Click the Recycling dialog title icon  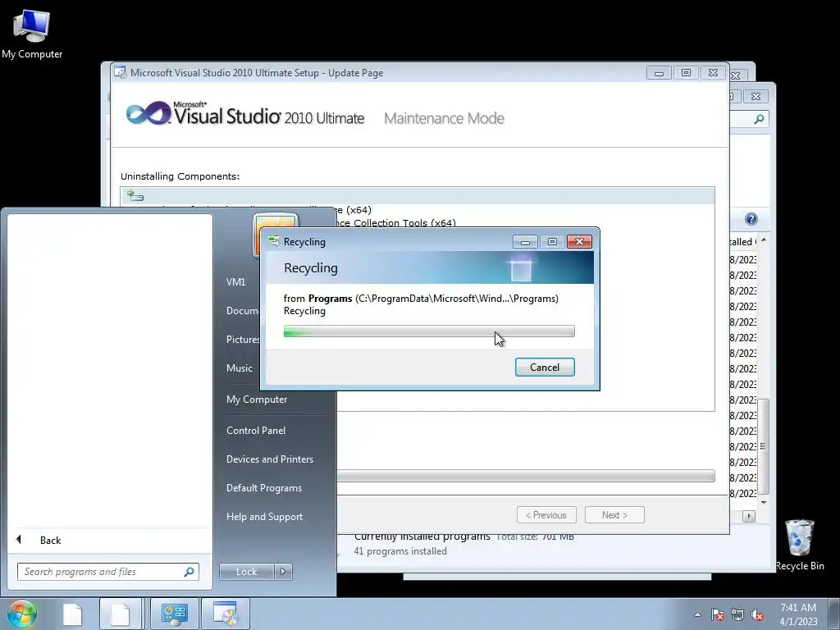pyautogui.click(x=274, y=242)
